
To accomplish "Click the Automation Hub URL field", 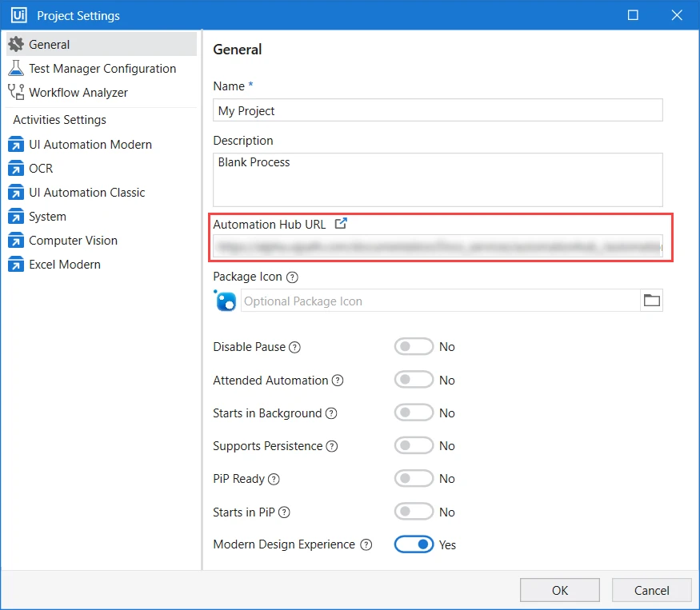I will (438, 246).
